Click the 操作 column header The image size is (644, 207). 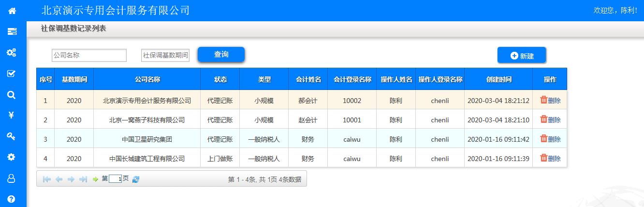(550, 79)
